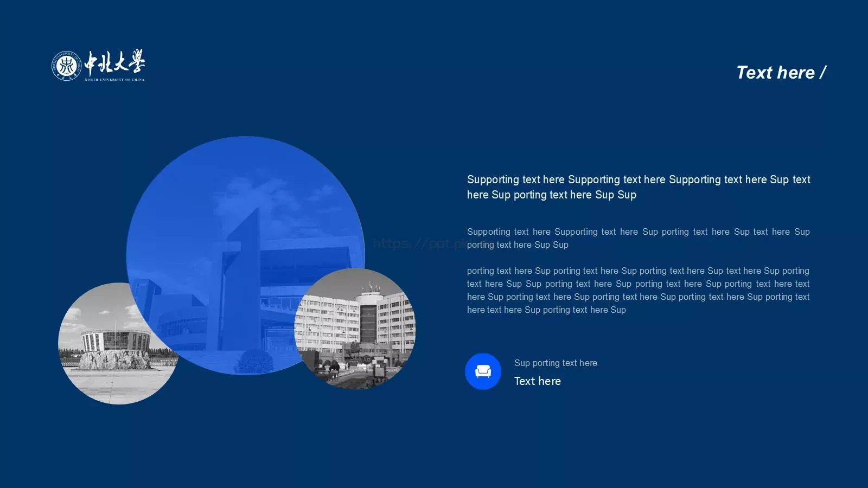The image size is (868, 488).
Task: Click the four-line paragraph starting "porting text here"
Action: click(x=638, y=290)
